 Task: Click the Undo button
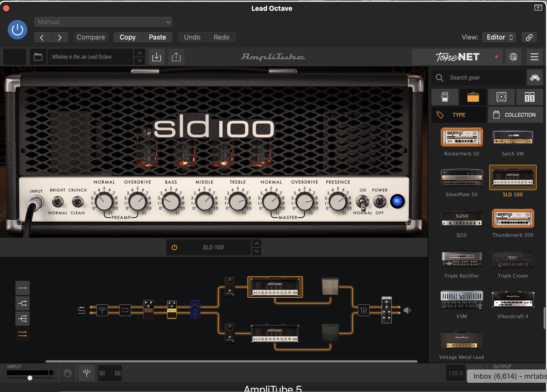click(192, 37)
